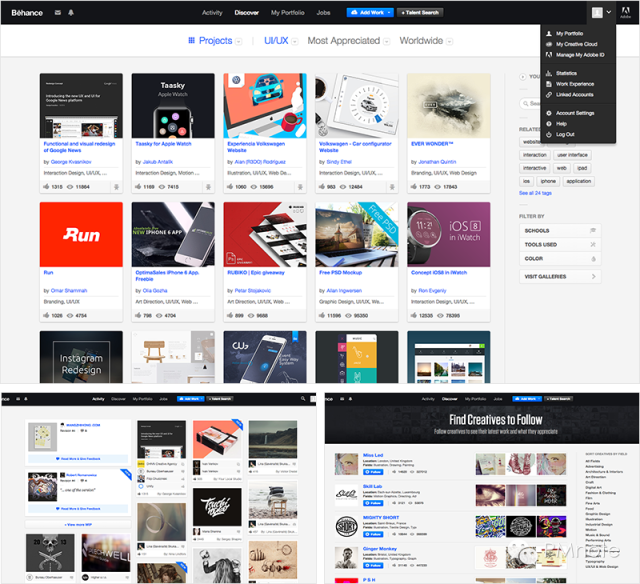
Task: Open Jobs in top navigation
Action: coord(323,13)
